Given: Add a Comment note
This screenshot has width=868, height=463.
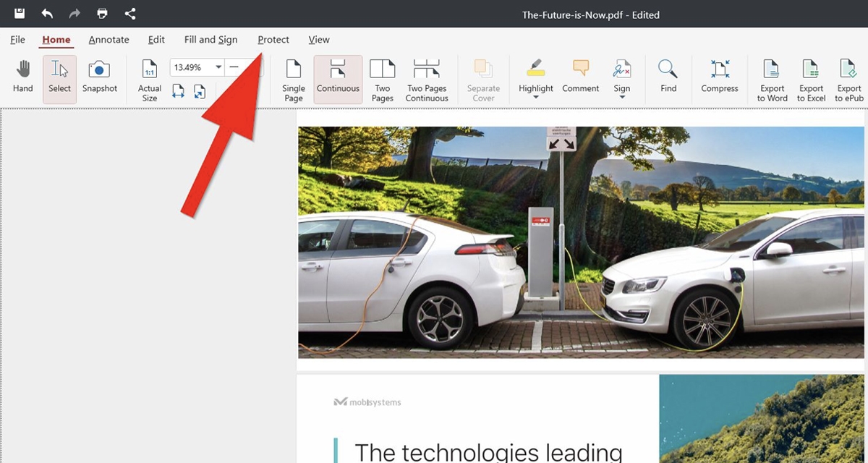Looking at the screenshot, I should [x=581, y=77].
